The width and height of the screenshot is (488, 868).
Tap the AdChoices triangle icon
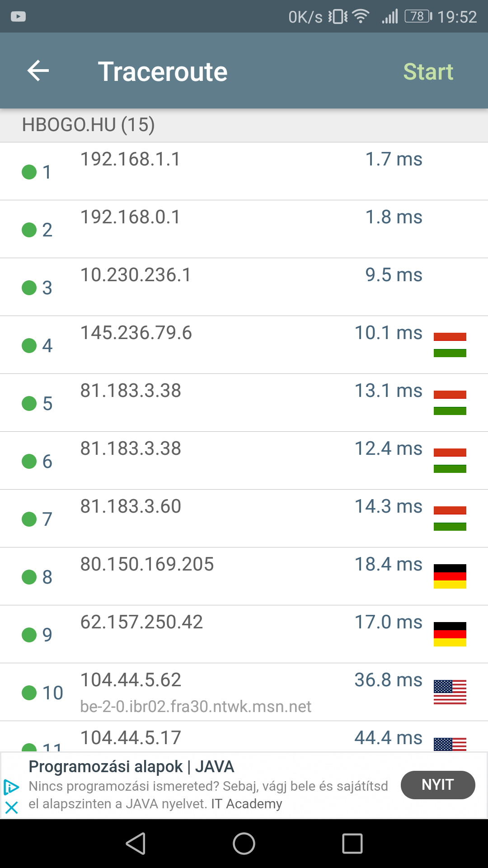tap(11, 787)
